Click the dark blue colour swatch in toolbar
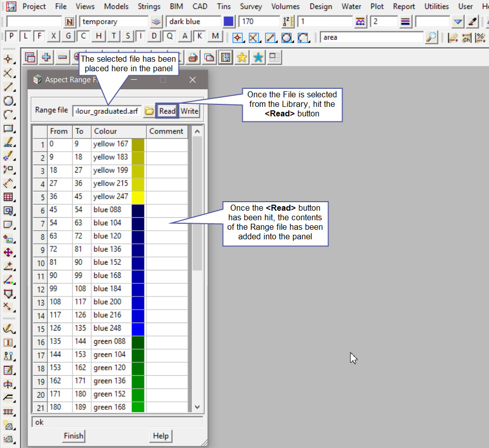 (229, 22)
